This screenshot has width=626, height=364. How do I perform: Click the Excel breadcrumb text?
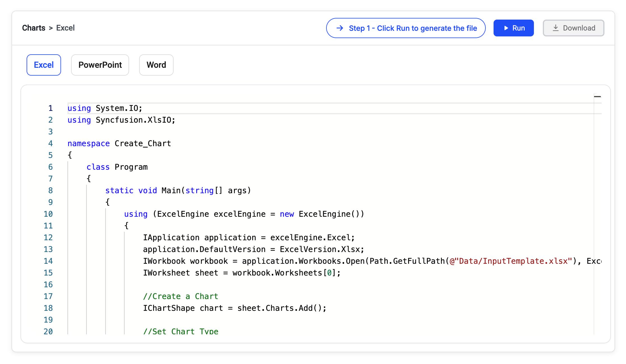[65, 28]
